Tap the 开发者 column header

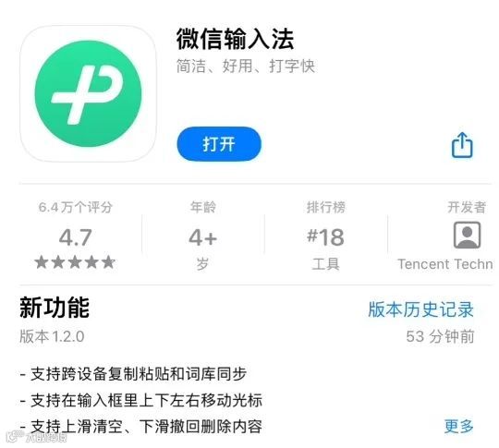coord(467,207)
